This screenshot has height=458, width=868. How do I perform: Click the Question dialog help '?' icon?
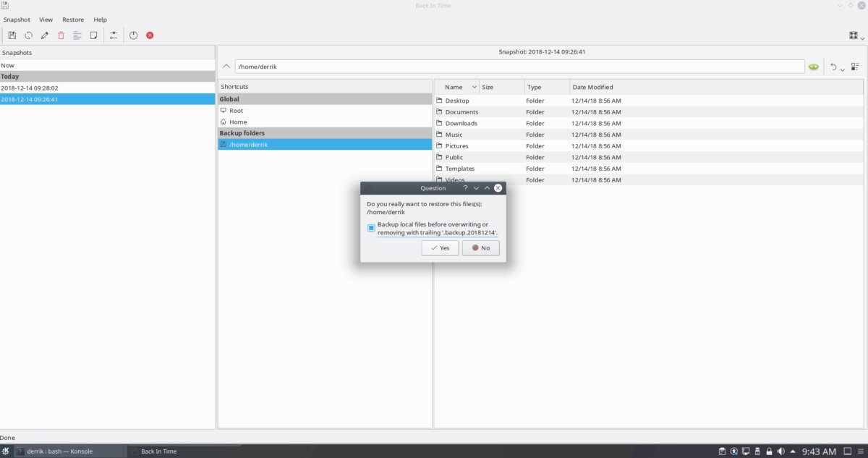coord(465,188)
